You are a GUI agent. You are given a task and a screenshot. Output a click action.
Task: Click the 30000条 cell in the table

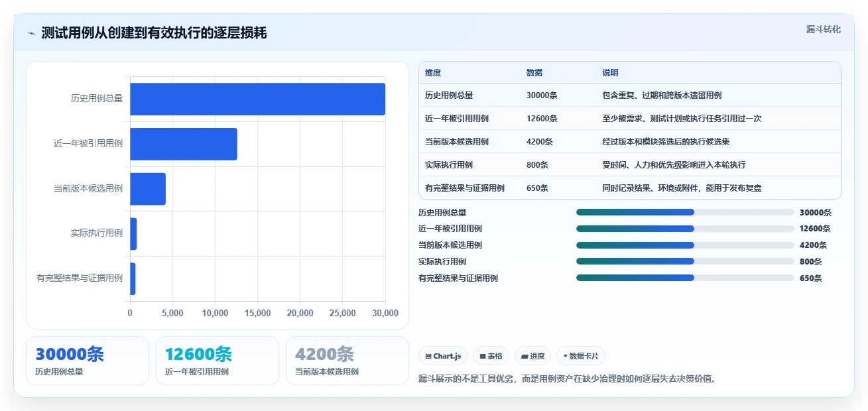pyautogui.click(x=542, y=95)
